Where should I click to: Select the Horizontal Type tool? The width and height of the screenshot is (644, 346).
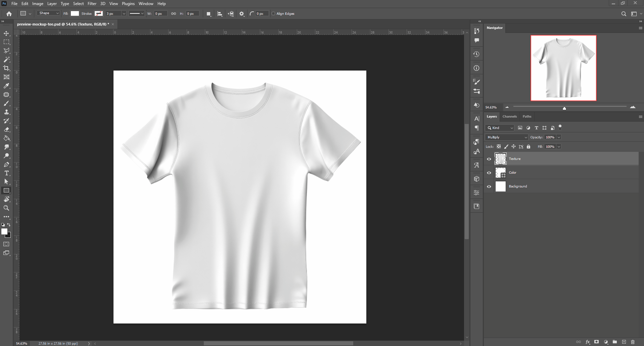click(x=6, y=173)
